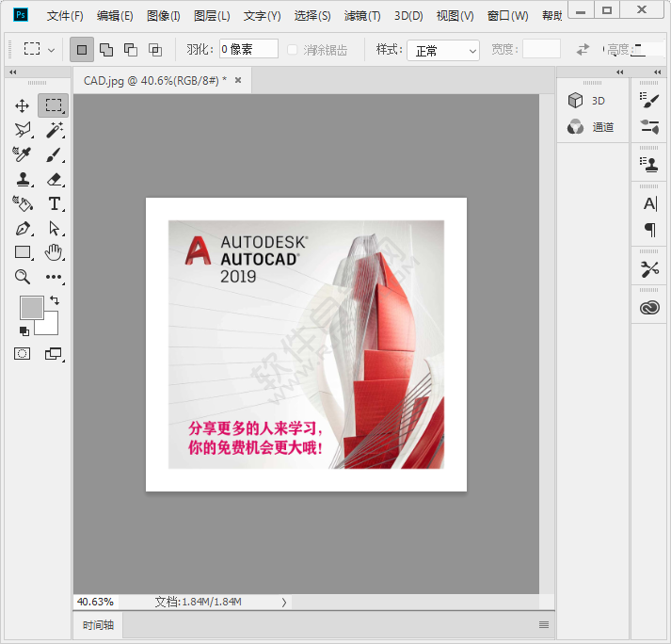Open the Clone Source panel icon
Image resolution: width=671 pixels, height=644 pixels.
pyautogui.click(x=649, y=165)
